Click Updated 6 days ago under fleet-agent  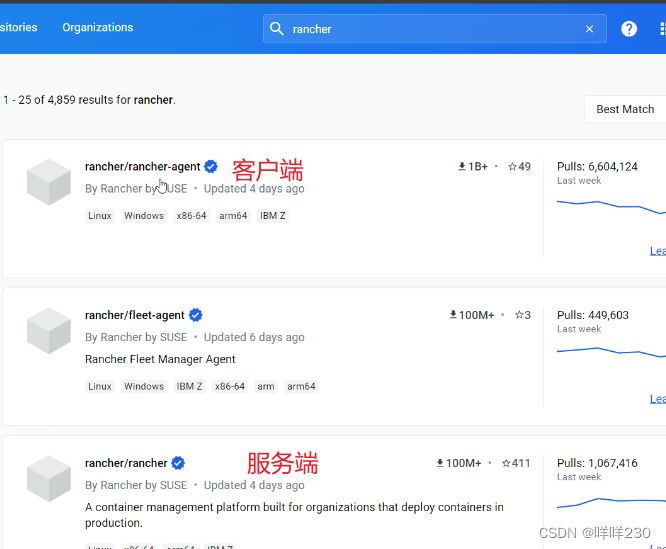pos(254,337)
